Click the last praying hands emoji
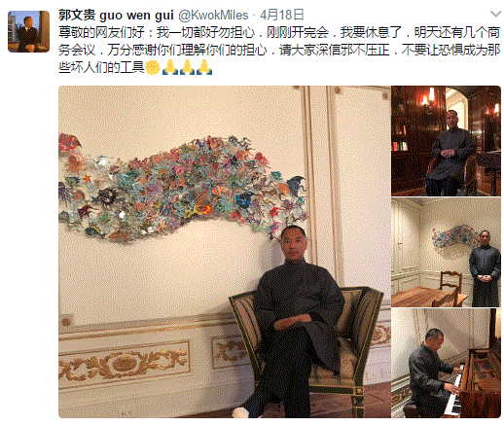 click(204, 67)
